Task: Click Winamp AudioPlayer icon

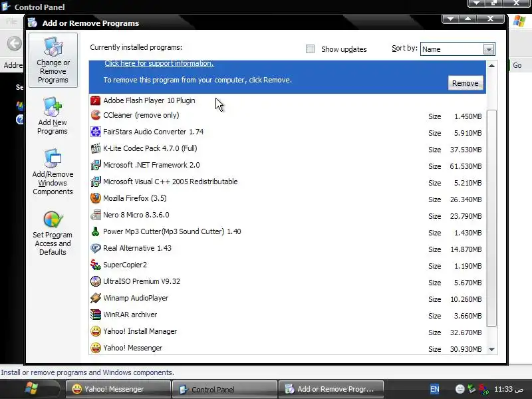Action: click(x=95, y=298)
